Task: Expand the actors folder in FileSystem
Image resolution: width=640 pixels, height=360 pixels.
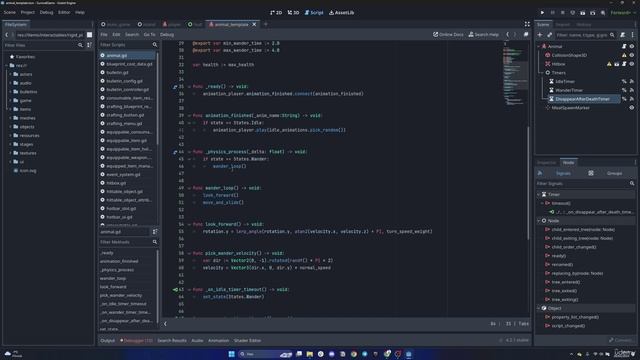Action: (10, 74)
